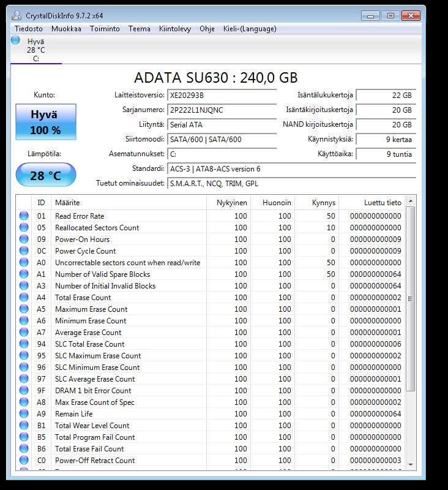The image size is (448, 490).
Task: Click the blue orb next to Power-On Hours
Action: coord(24,239)
